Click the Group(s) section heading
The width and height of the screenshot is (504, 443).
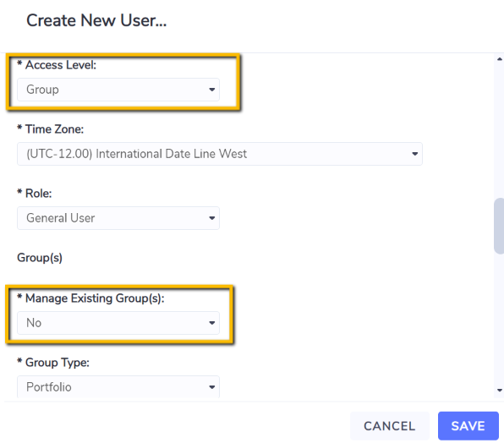tap(40, 258)
